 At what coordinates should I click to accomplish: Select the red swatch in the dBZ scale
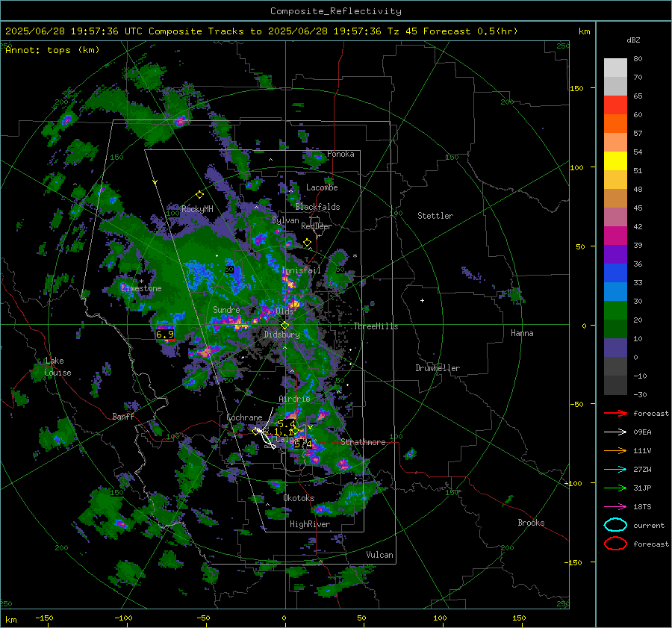[x=615, y=105]
